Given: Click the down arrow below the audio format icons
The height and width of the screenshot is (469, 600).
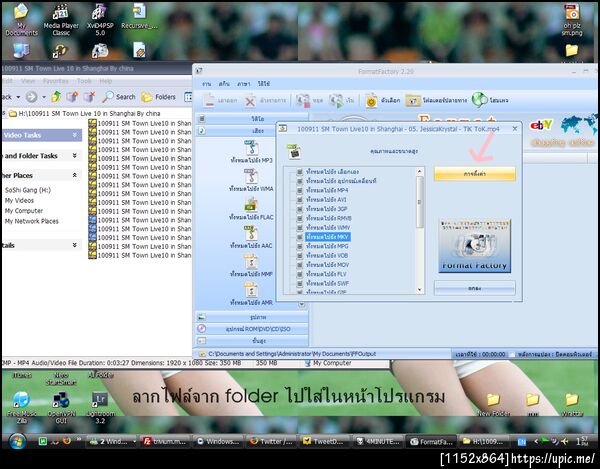Looking at the screenshot, I should (302, 305).
